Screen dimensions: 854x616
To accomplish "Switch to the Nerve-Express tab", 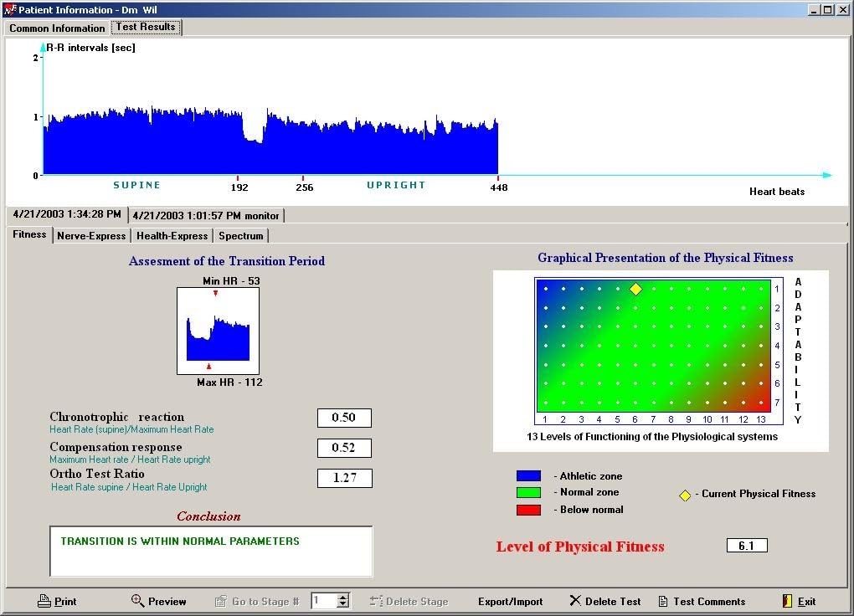I will pyautogui.click(x=91, y=236).
